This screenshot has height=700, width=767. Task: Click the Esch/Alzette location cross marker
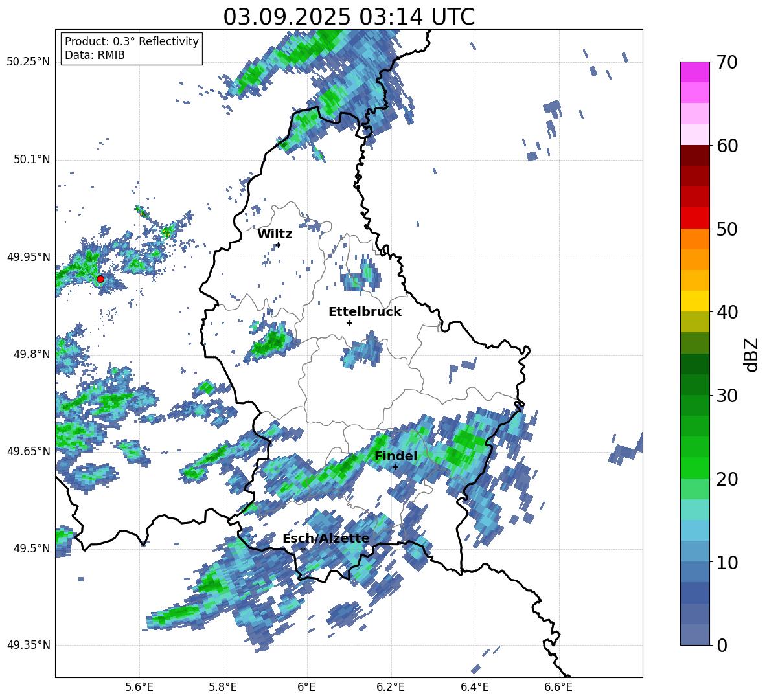pos(303,549)
